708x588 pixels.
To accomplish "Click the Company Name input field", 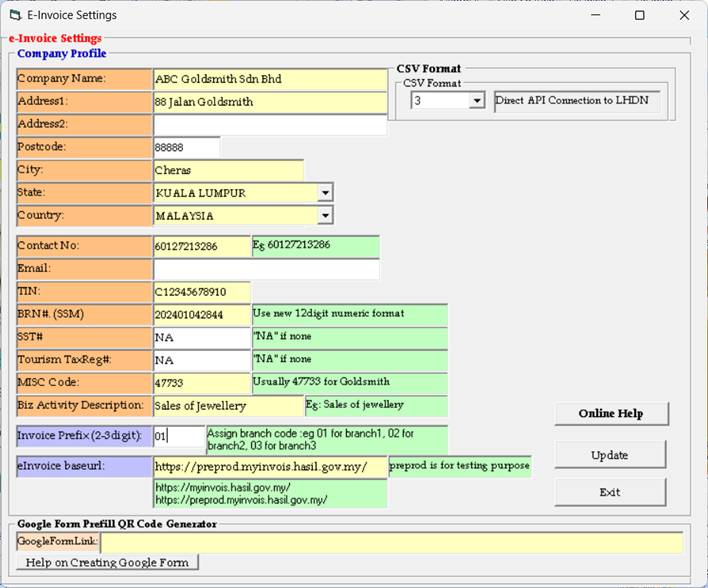I will pos(269,79).
